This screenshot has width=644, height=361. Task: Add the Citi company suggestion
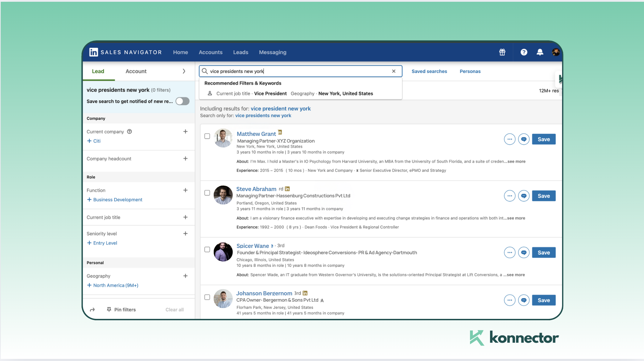(x=94, y=141)
